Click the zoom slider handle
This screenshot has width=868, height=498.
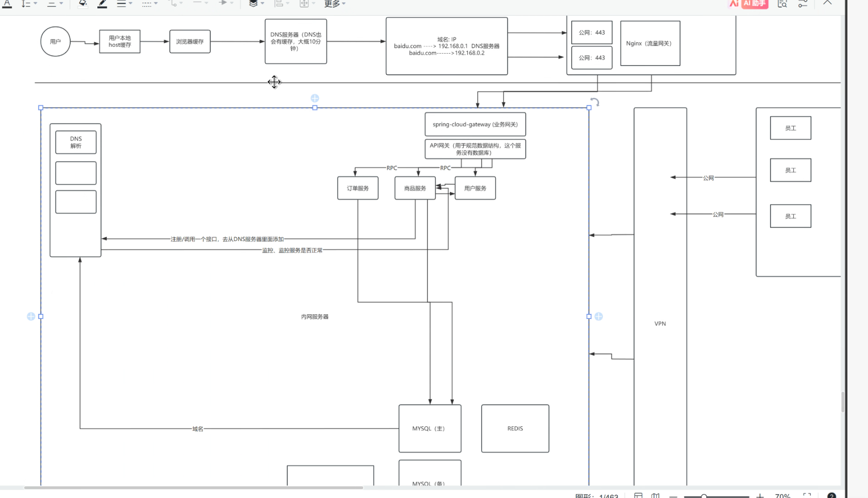pos(704,496)
